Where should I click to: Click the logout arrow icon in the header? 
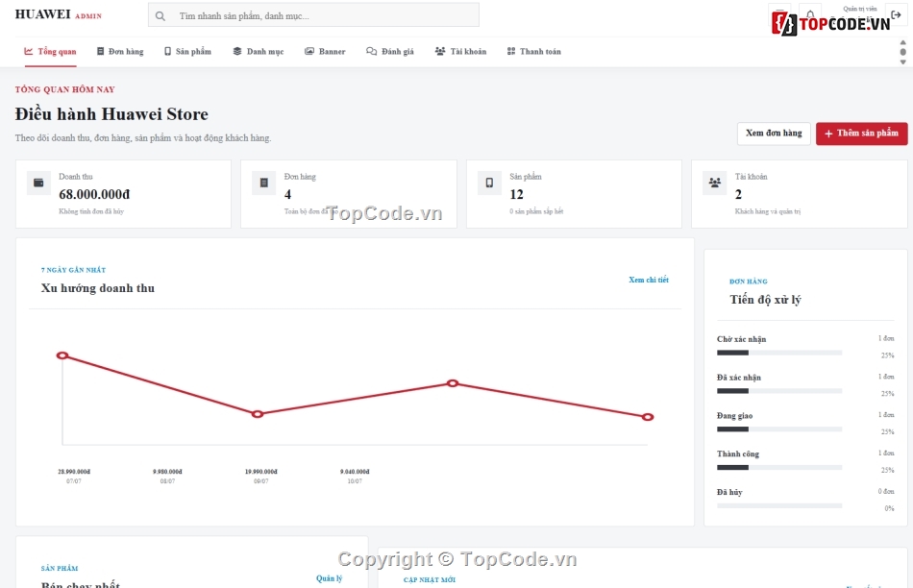[896, 14]
